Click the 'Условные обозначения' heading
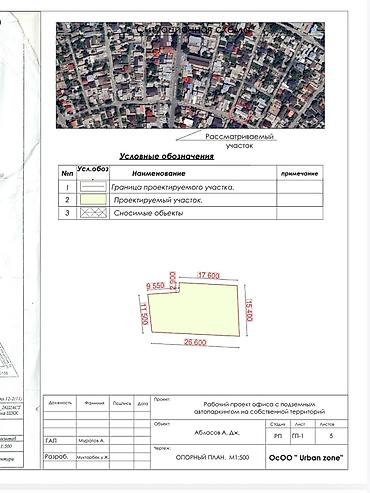The image size is (370, 493). click(167, 156)
